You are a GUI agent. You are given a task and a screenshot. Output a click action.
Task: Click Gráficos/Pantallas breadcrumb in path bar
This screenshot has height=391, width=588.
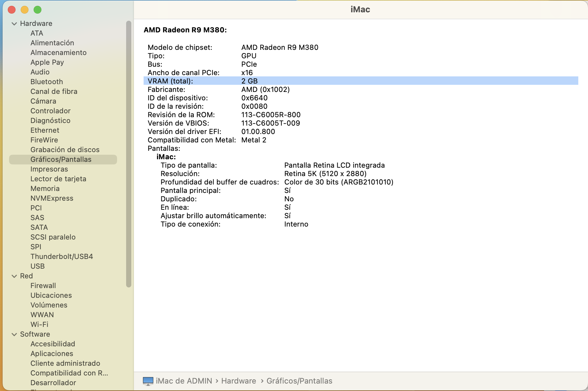point(299,381)
